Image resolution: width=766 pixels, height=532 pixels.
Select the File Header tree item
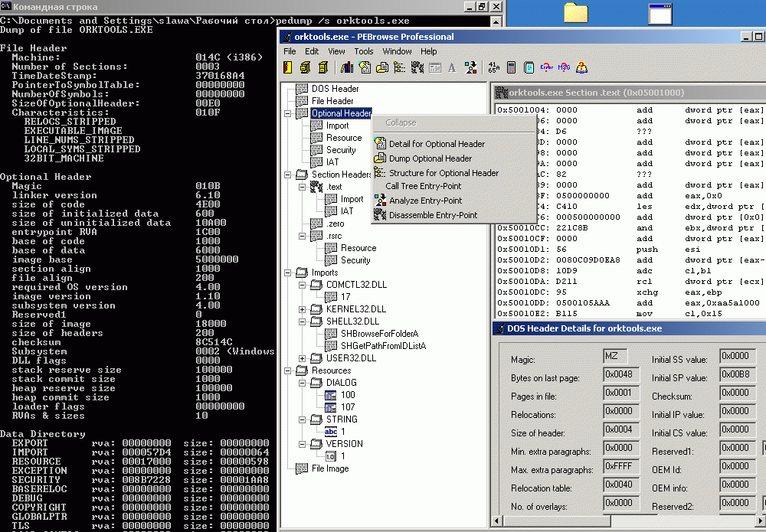(332, 100)
